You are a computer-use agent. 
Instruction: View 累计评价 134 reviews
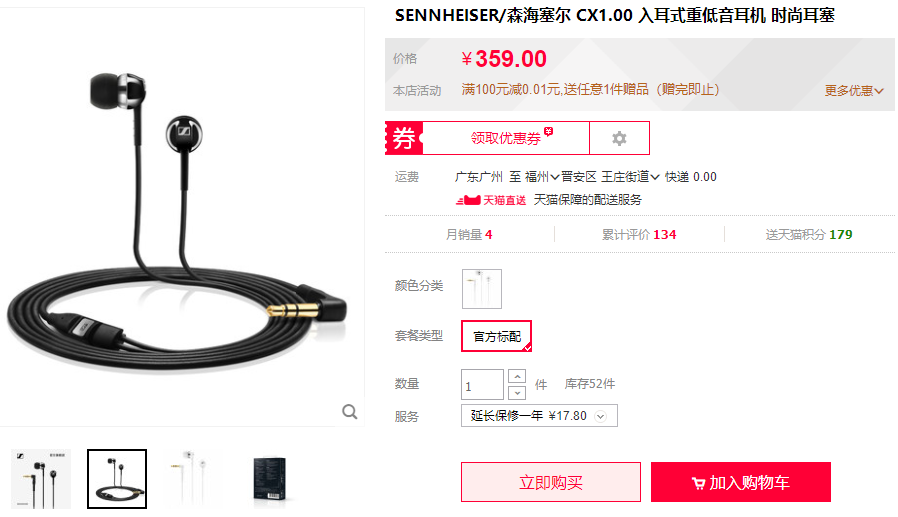(639, 235)
